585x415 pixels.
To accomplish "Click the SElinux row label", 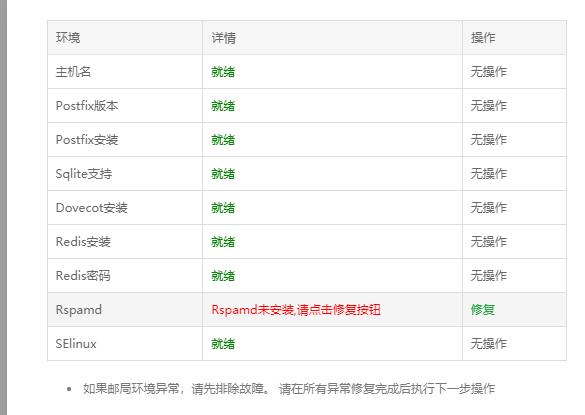I will [76, 343].
